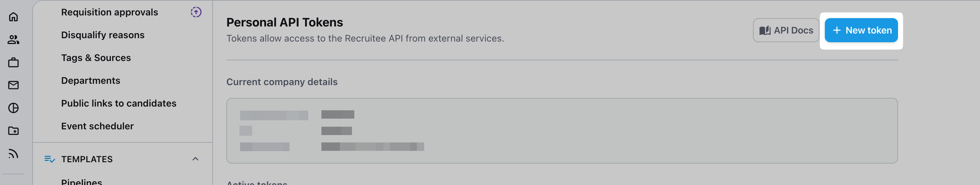This screenshot has width=980, height=185.
Task: Click the Current company details box
Action: 562,131
